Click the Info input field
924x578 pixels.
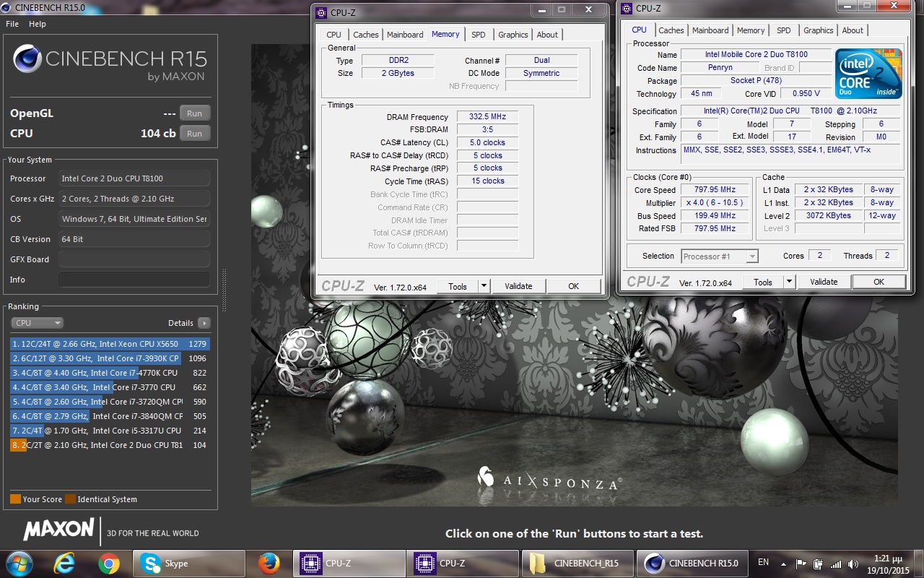[x=134, y=280]
